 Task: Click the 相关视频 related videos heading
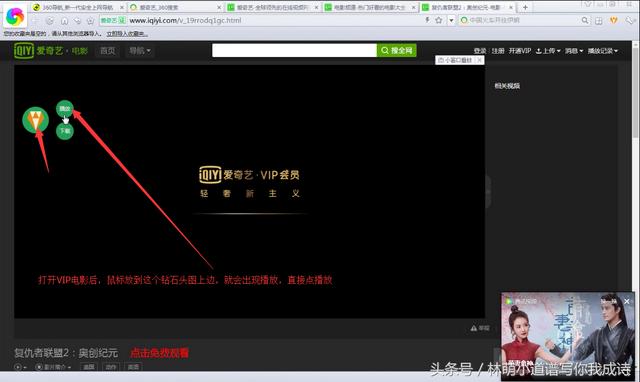coord(507,86)
